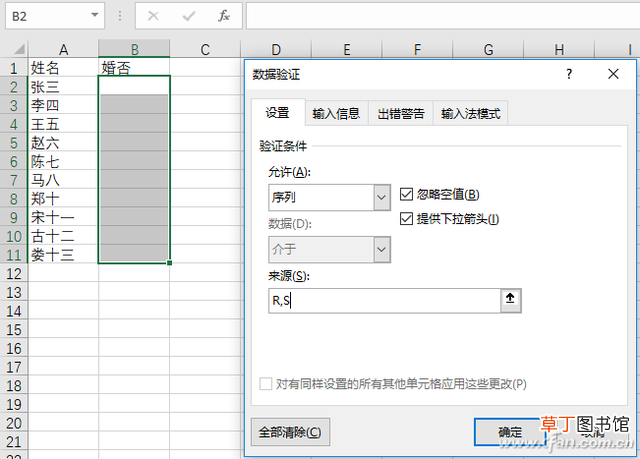Screen dimensions: 640x459
Task: Click cell containing 宋十一
Action: (x=63, y=217)
